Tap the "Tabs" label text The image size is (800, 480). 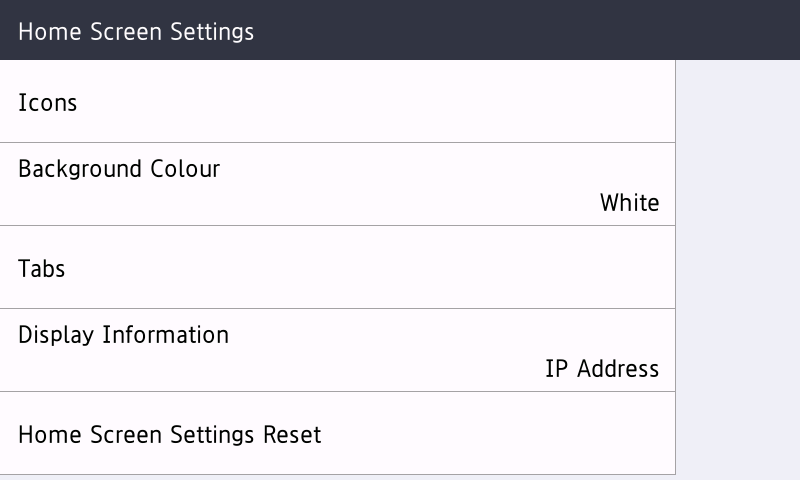pyautogui.click(x=42, y=269)
